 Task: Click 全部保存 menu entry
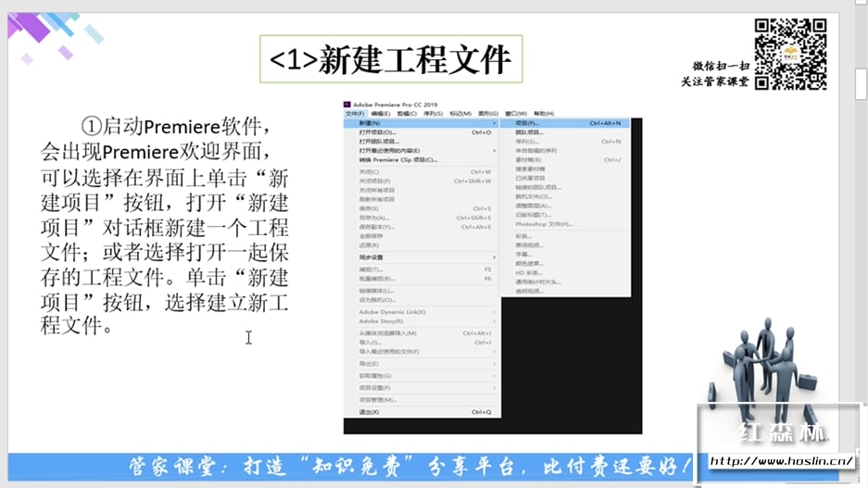pyautogui.click(x=422, y=236)
